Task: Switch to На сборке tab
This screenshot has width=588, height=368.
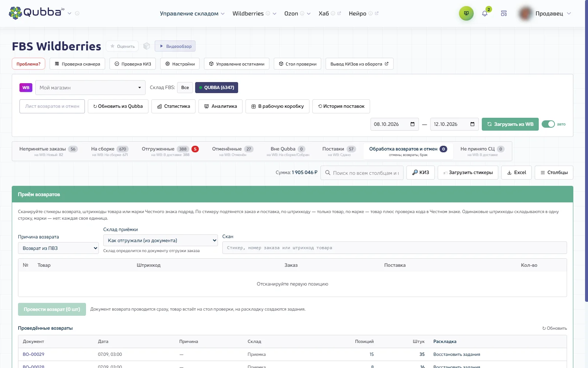Action: (110, 151)
